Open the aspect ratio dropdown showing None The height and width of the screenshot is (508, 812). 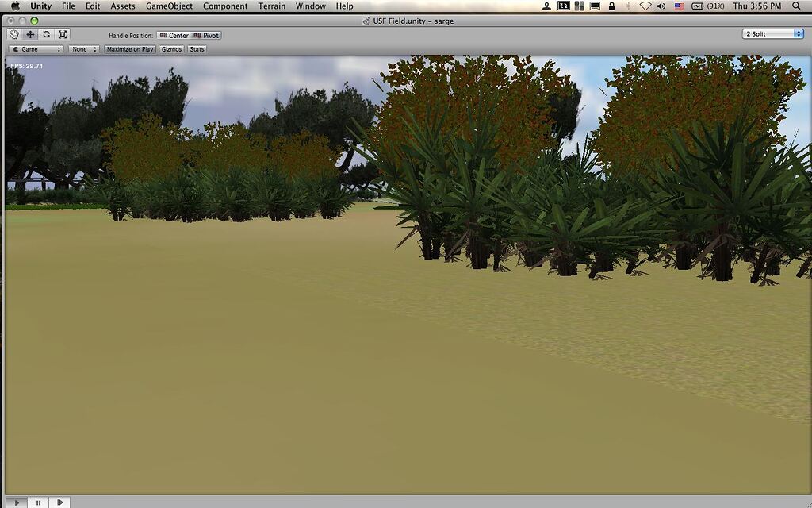(x=82, y=48)
